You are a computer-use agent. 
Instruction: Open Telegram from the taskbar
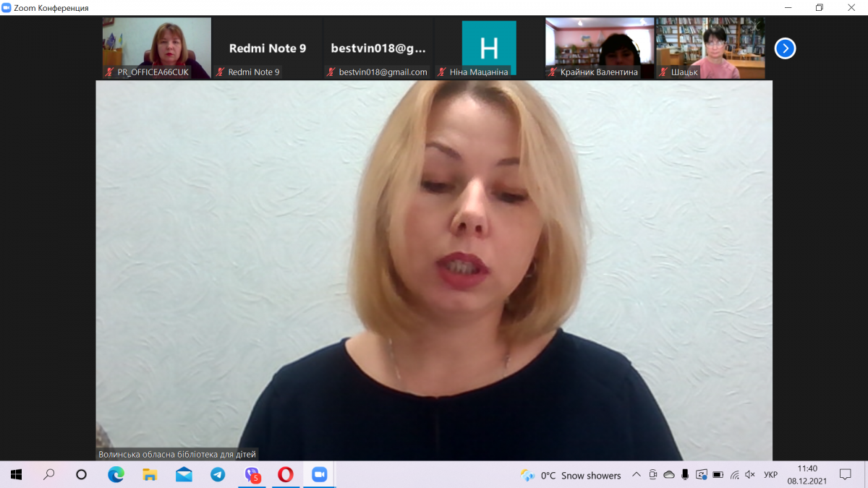point(218,475)
